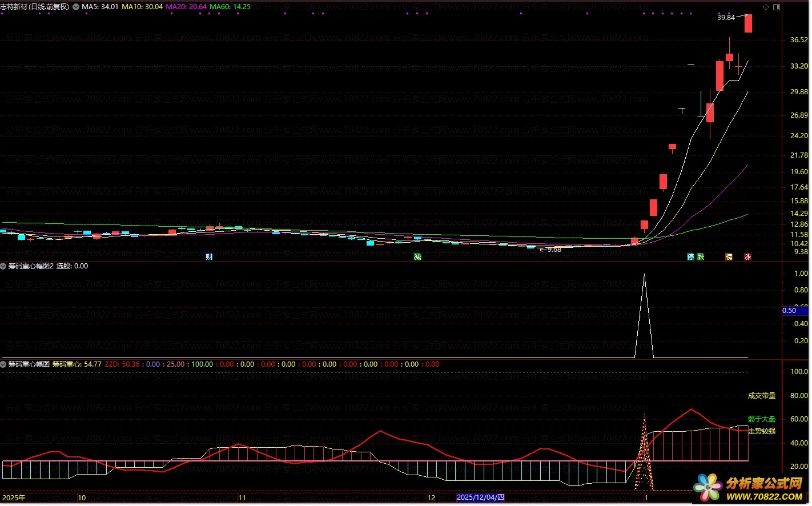This screenshot has height=506, width=812.
Task: Click the 减 shareholder reduction marker
Action: (x=417, y=257)
